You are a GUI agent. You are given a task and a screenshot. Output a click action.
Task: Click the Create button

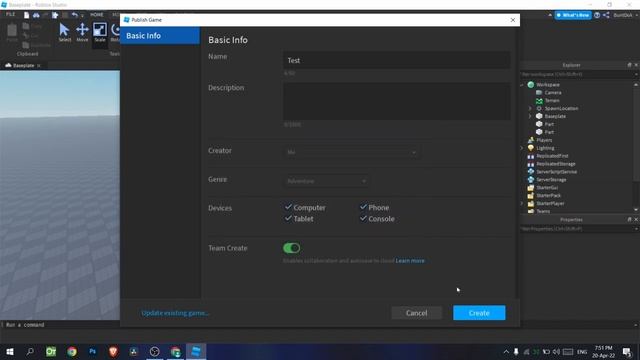[479, 313]
